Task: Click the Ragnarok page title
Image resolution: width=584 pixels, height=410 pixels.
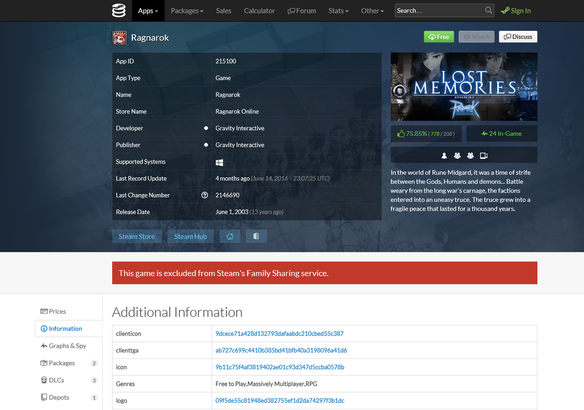Action: [x=150, y=38]
